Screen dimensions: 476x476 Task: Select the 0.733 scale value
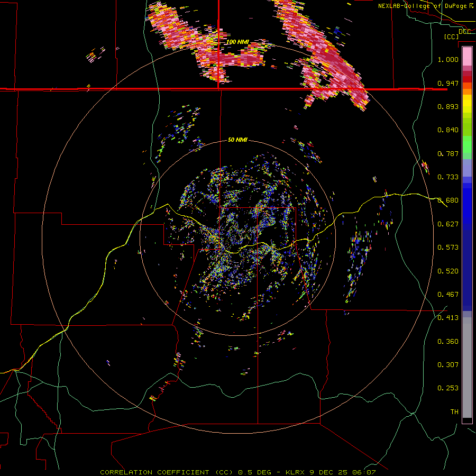tap(448, 177)
